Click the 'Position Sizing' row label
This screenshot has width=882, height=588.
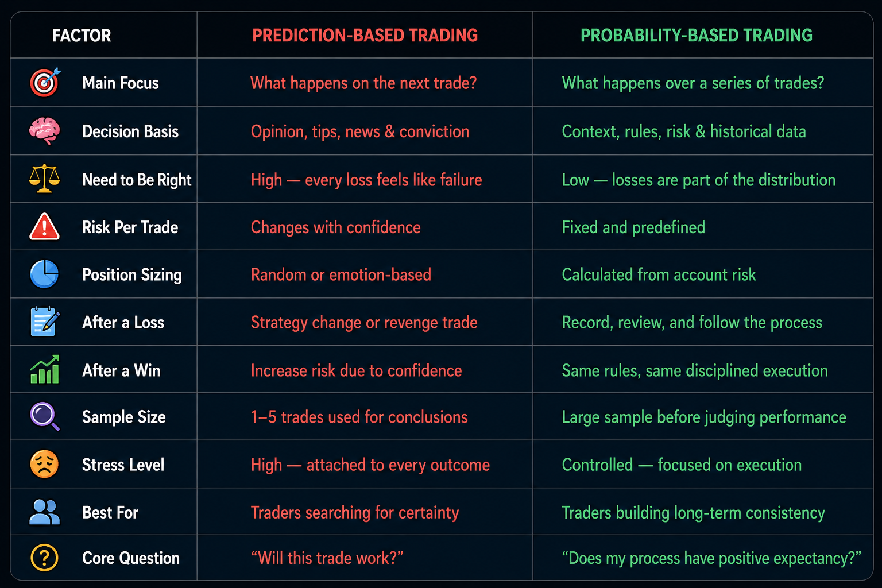[132, 275]
